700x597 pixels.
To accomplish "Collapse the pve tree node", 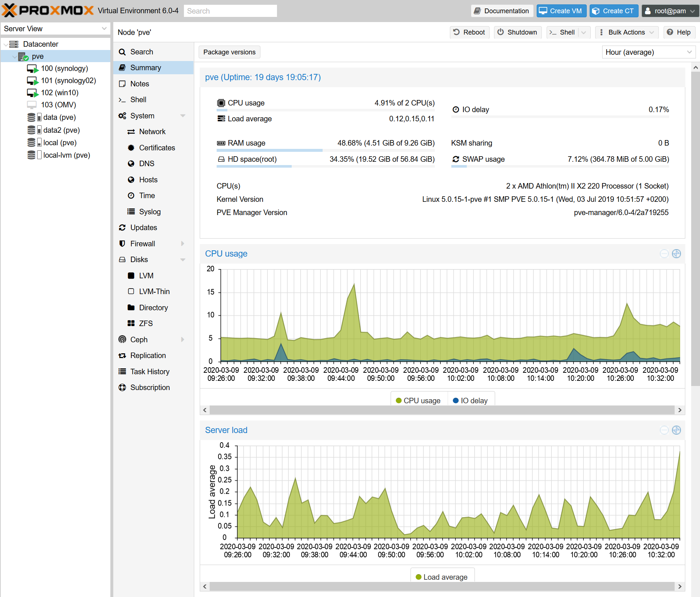I will click(x=14, y=57).
